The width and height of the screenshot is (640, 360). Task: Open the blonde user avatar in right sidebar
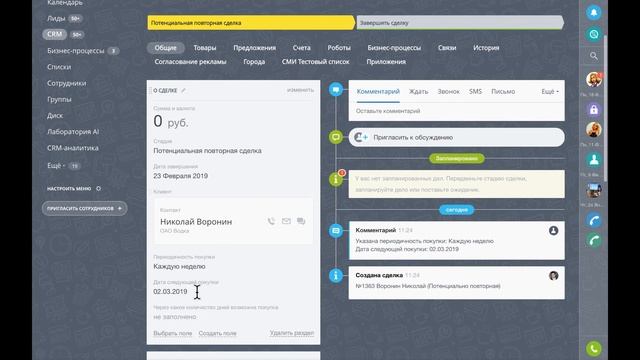593,130
